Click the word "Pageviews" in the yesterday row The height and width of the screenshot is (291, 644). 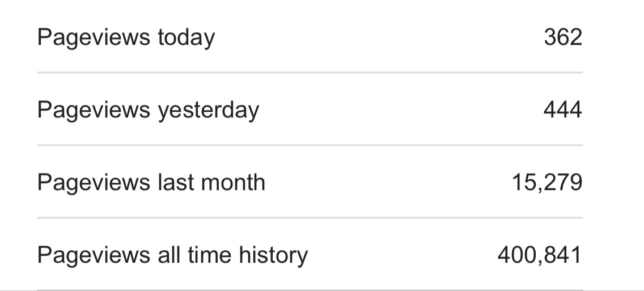[x=94, y=109]
